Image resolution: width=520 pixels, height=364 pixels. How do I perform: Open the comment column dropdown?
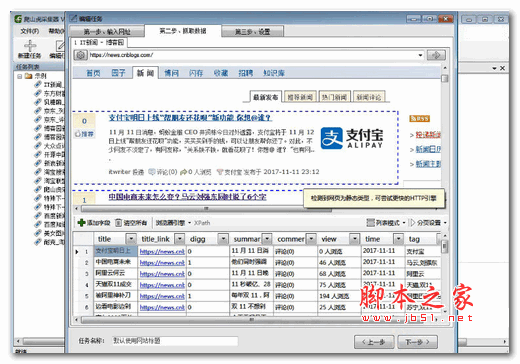pyautogui.click(x=311, y=239)
